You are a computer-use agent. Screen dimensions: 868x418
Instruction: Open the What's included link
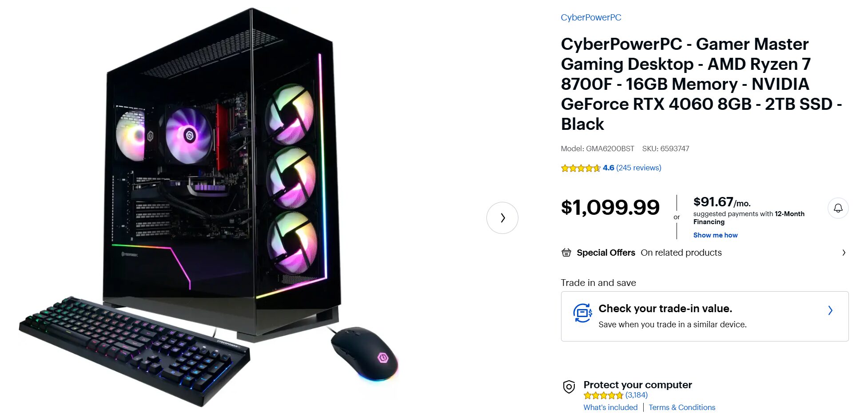[610, 407]
